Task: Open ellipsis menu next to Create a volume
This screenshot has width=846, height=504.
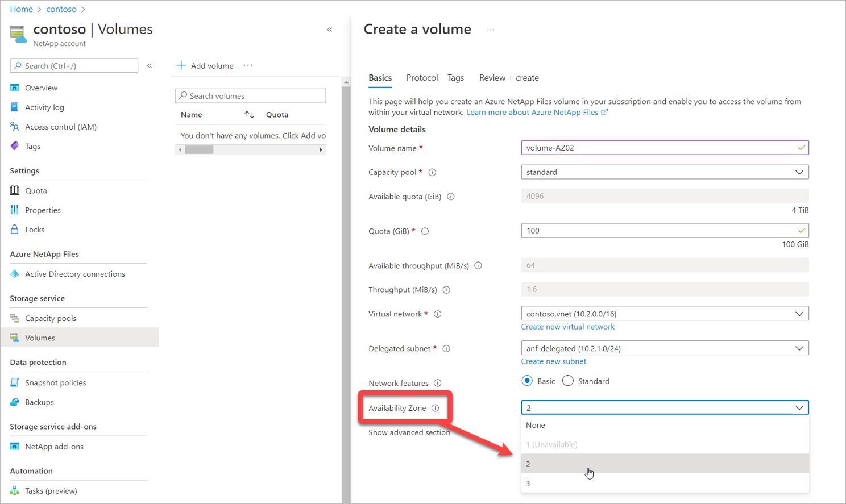Action: click(491, 30)
